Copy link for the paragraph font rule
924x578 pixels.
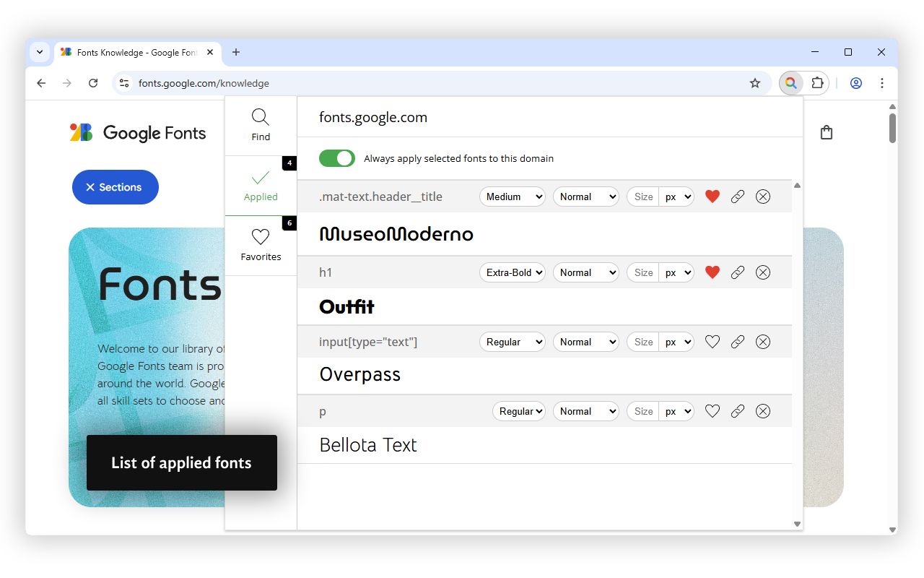click(x=737, y=410)
